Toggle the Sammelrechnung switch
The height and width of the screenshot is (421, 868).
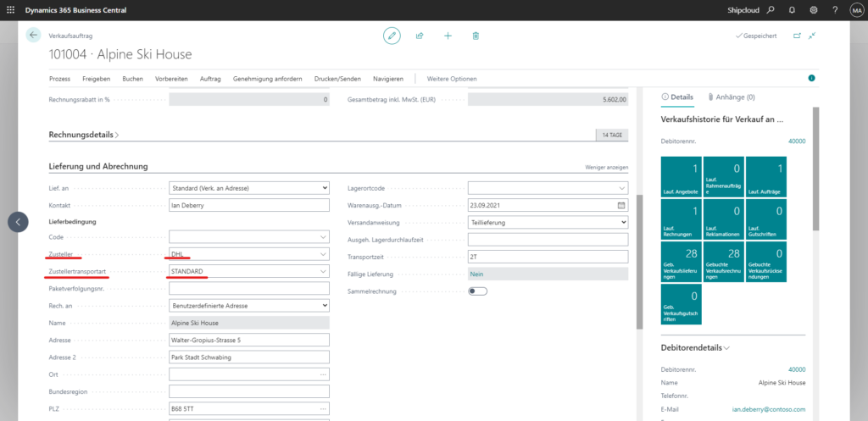click(x=478, y=291)
